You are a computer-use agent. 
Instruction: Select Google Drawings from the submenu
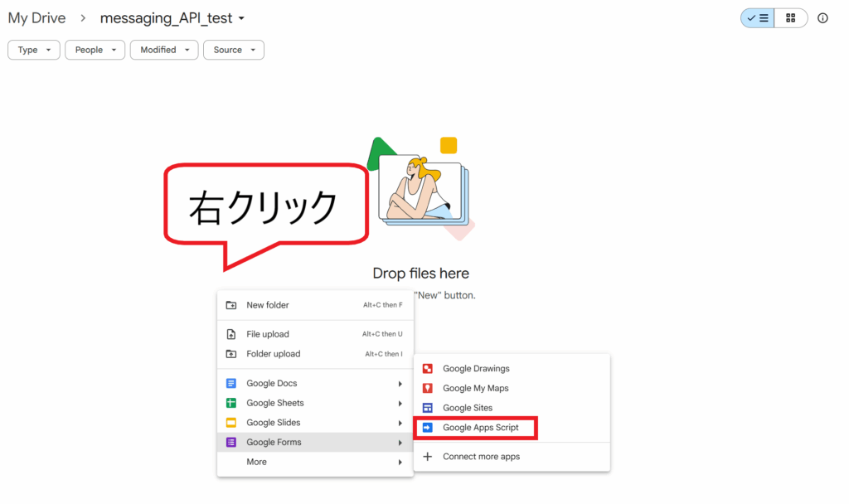click(x=512, y=369)
